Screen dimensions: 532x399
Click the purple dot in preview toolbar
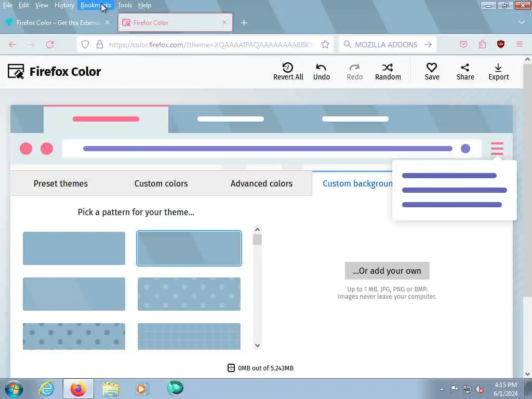click(x=465, y=149)
